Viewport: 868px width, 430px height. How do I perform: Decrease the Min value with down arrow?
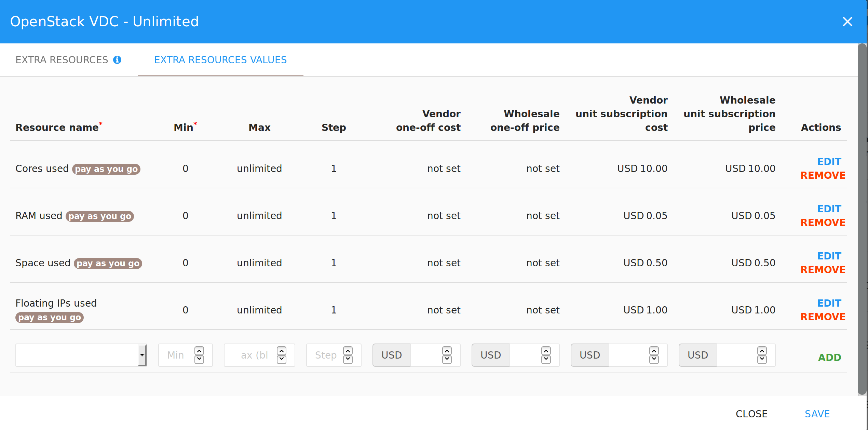tap(199, 359)
